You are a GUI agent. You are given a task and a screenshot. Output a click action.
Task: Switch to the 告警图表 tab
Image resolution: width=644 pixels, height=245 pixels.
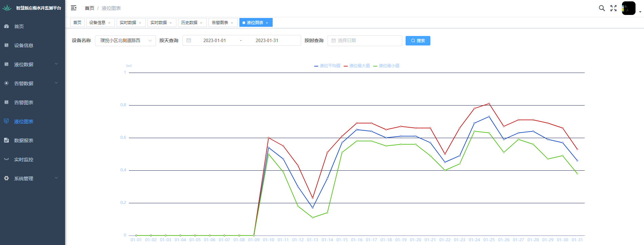point(220,23)
